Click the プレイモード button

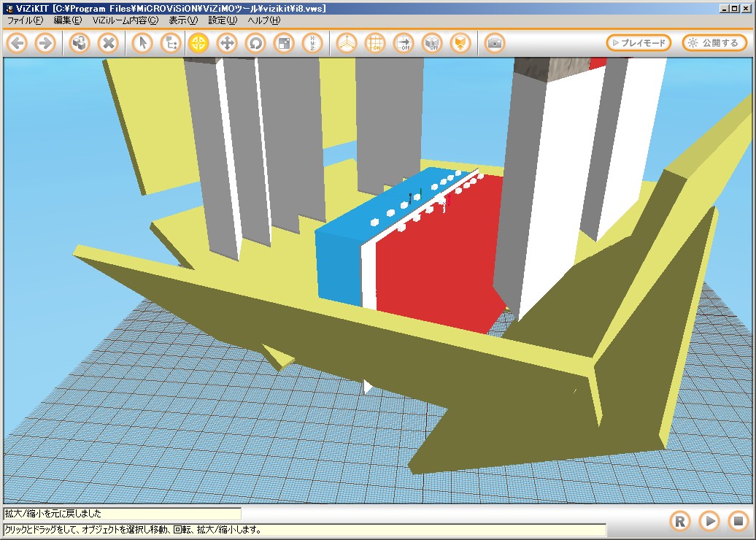[x=639, y=43]
